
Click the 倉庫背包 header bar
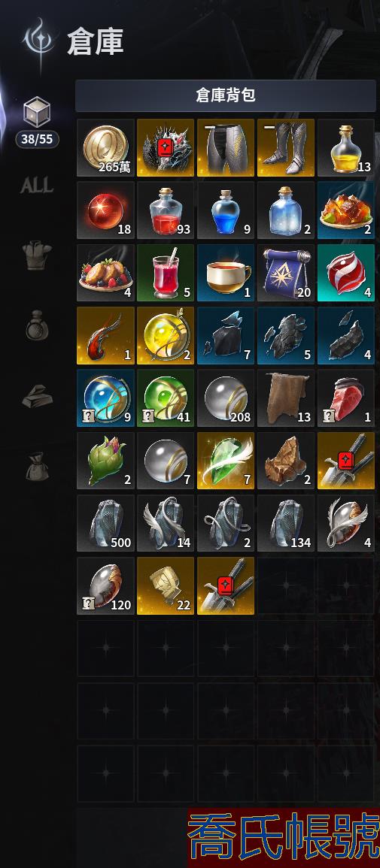point(226,95)
